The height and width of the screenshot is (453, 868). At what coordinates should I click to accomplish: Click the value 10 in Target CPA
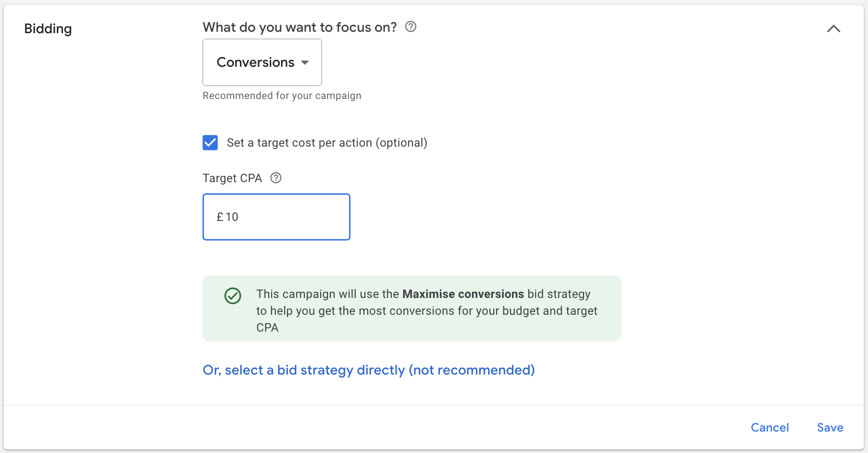point(232,217)
